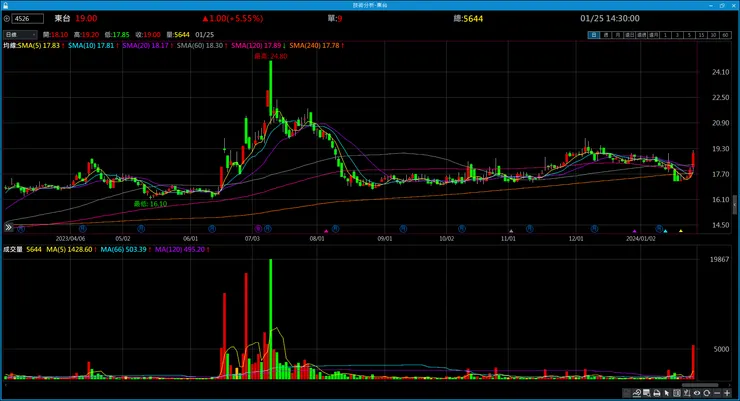The width and height of the screenshot is (740, 401).
Task: Click the circular refresh icon
Action: point(706,393)
